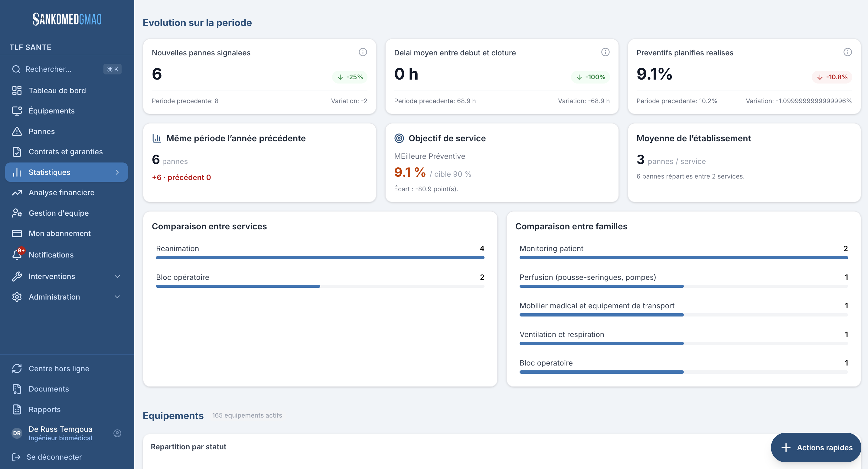Viewport: 868px width, 469px height.
Task: Click the Statistiques bar chart icon
Action: (17, 172)
